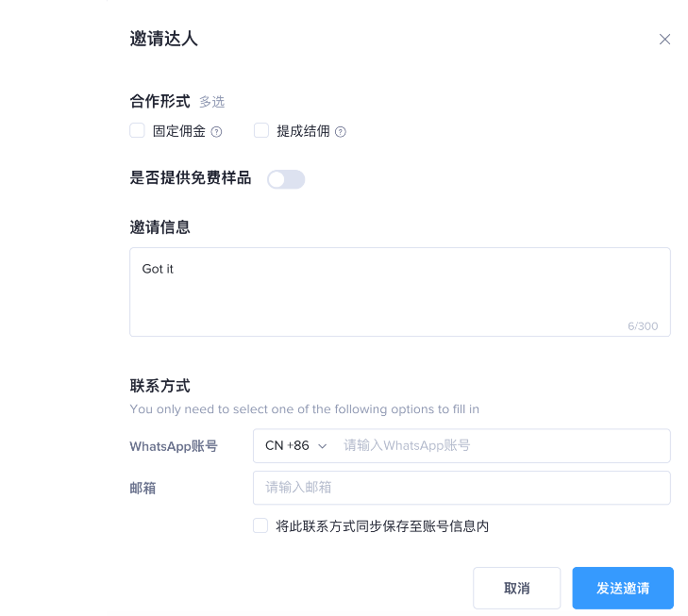Click the 6/300 character counter

[643, 326]
